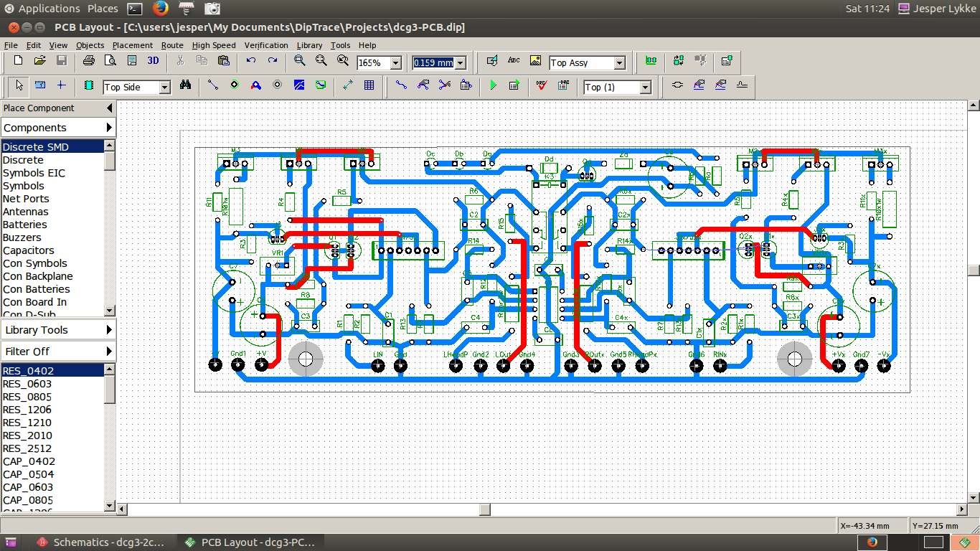Select the ABC text placement tool
Screen dimensions: 980x551
pyautogui.click(x=514, y=62)
